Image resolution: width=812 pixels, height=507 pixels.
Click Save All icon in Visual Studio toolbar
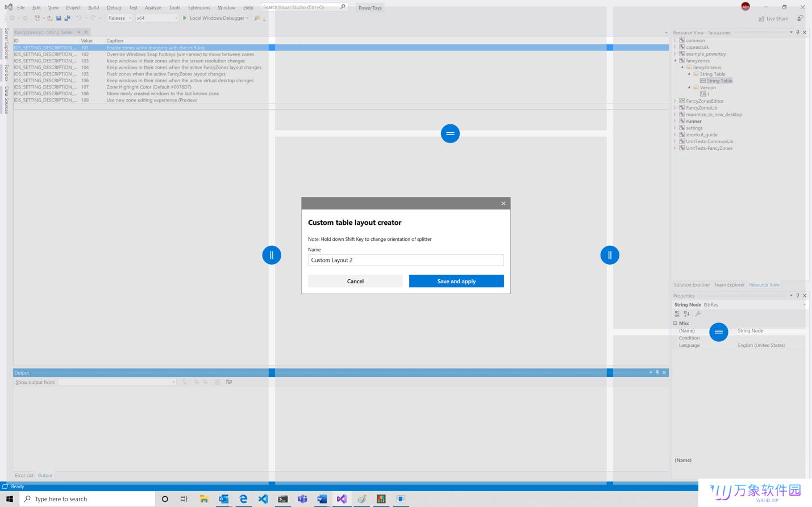click(67, 18)
